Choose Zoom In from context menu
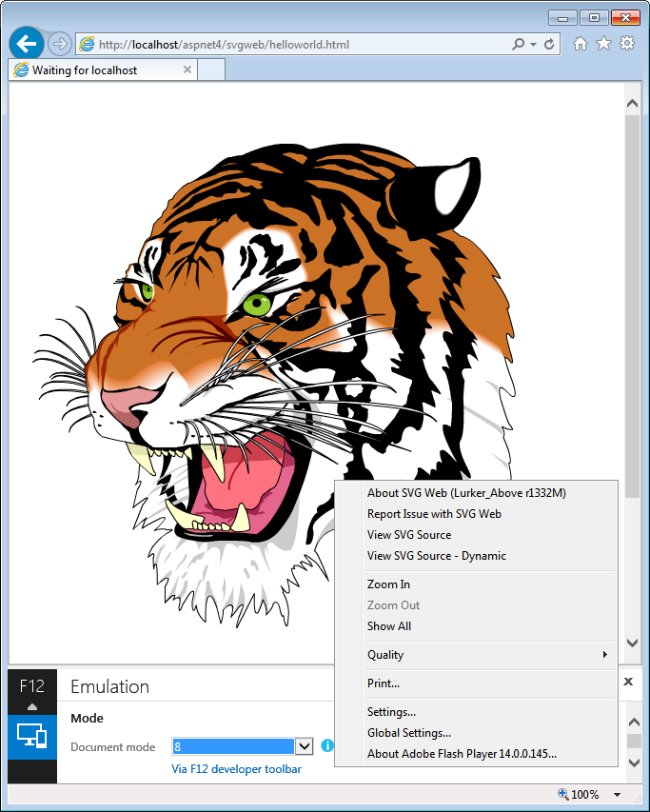Screen dimensions: 650x812 [476, 584]
